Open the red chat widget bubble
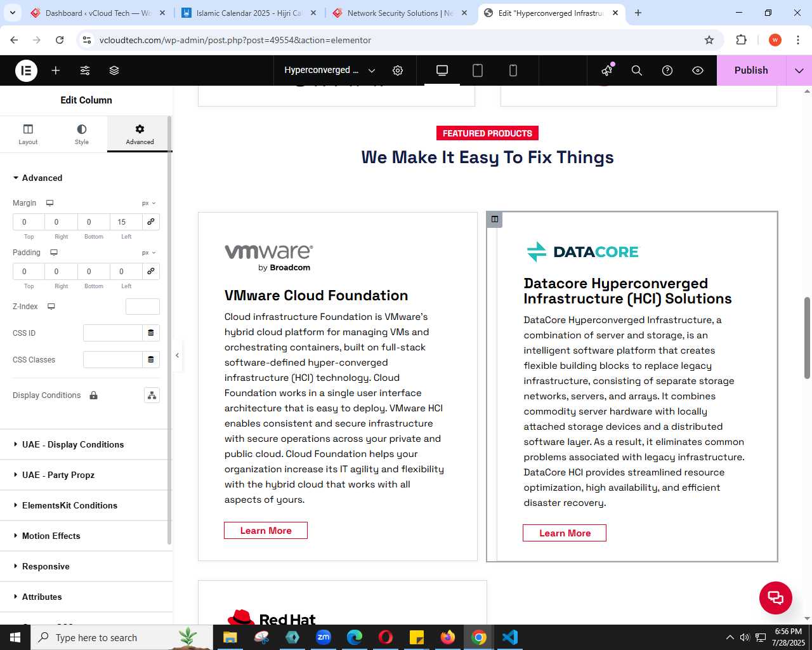 click(776, 597)
